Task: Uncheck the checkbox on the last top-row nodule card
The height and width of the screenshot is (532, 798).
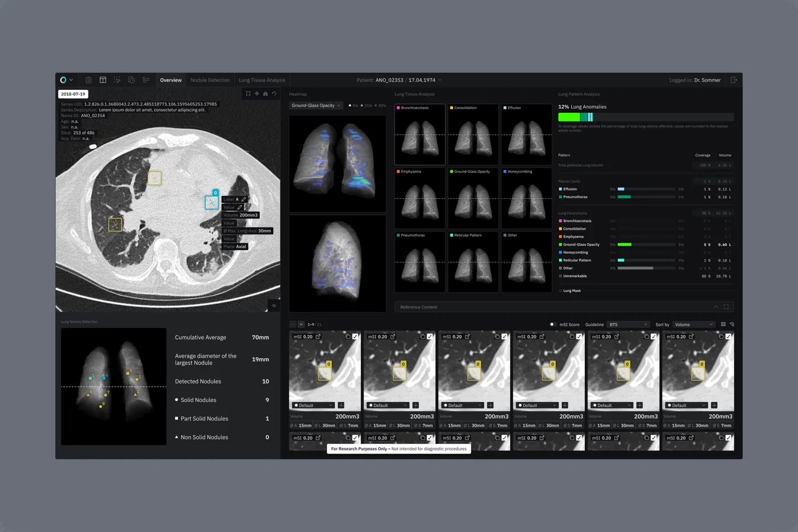Action: [728, 337]
